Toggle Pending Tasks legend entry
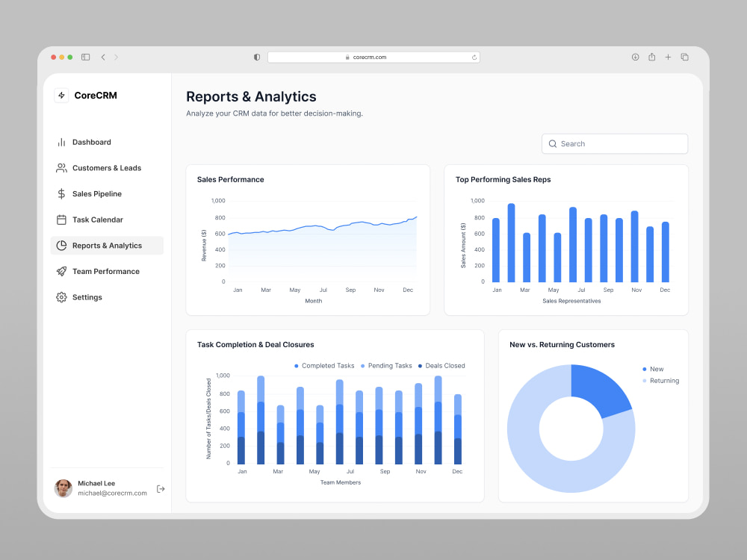 click(386, 366)
